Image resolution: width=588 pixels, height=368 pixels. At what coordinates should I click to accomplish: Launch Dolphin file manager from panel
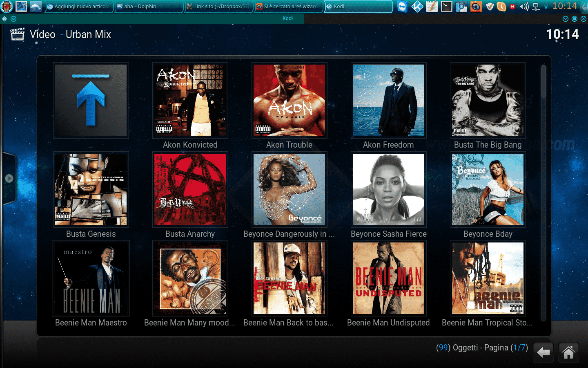[x=36, y=6]
